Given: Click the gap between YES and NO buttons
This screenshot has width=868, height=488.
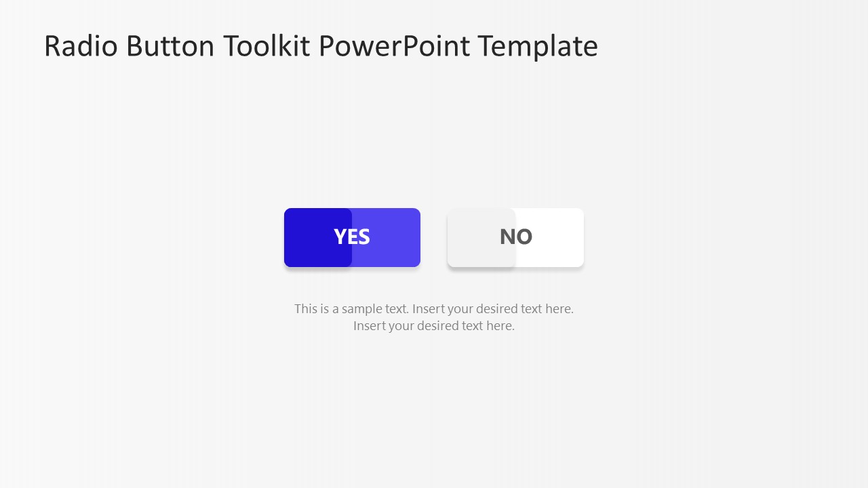Looking at the screenshot, I should pyautogui.click(x=434, y=237).
